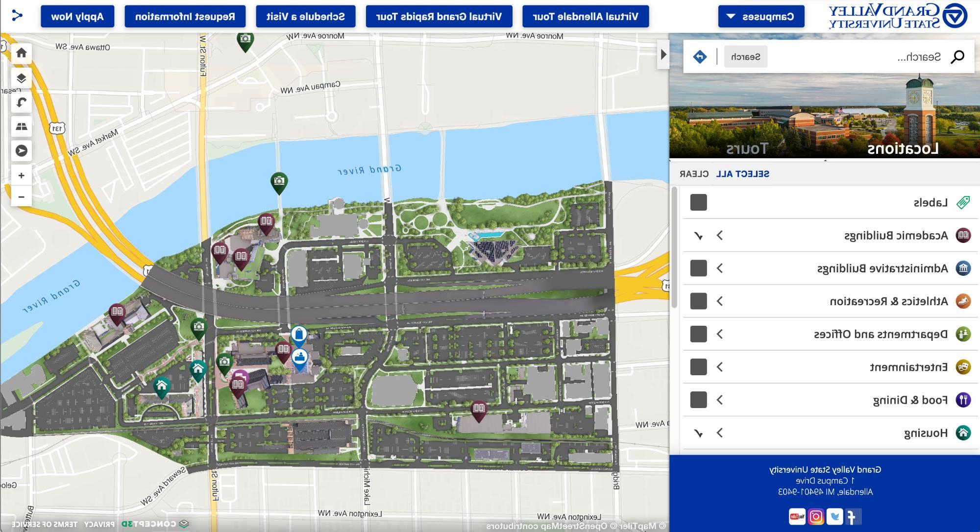
Task: Click the home view map control
Action: [x=21, y=53]
